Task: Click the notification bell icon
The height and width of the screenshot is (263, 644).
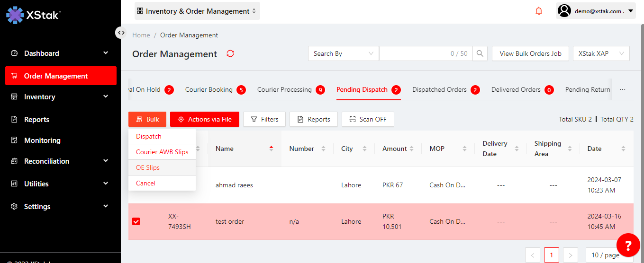Action: click(539, 11)
